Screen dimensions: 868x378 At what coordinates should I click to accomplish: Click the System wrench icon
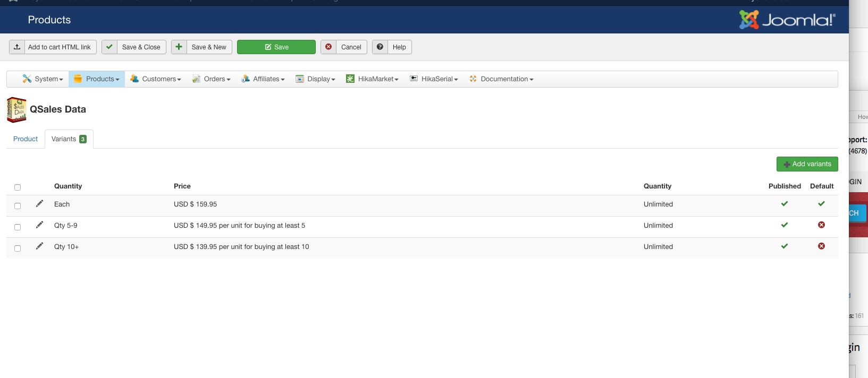click(x=27, y=79)
